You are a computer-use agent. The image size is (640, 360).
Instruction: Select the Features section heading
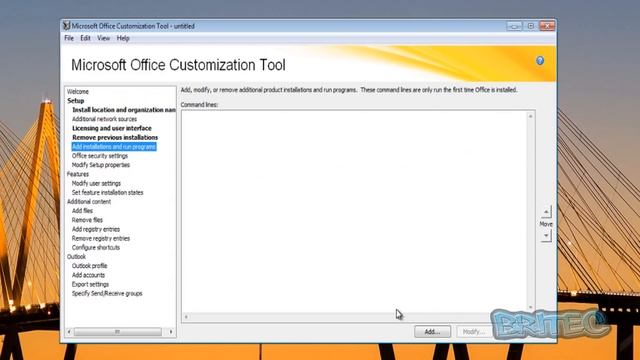(x=78, y=174)
